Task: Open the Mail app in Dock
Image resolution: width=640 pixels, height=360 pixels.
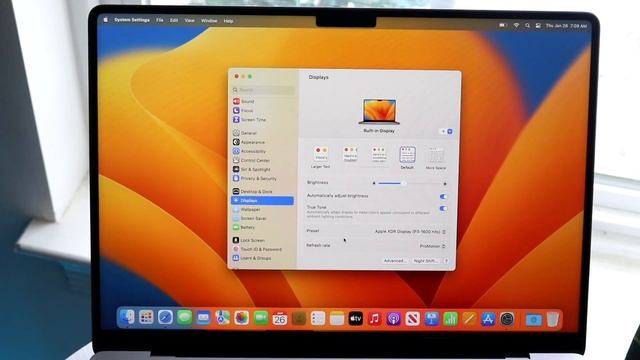Action: (x=203, y=317)
